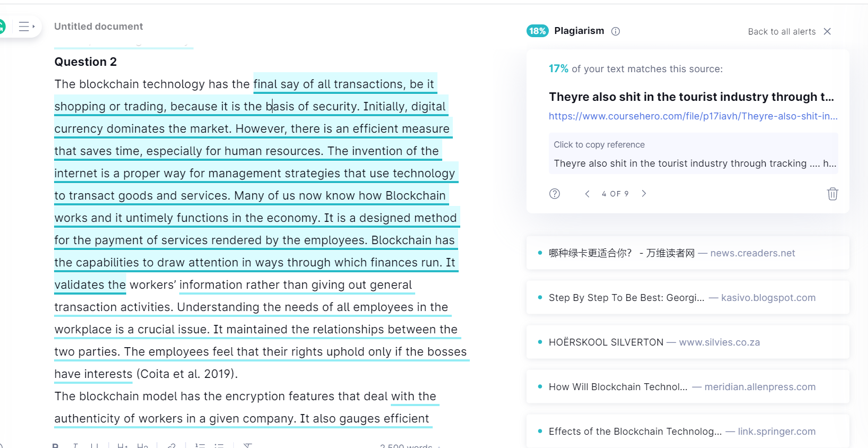The width and height of the screenshot is (868, 448).
Task: Expand the kasivo.blogspot.com source item
Action: click(688, 298)
